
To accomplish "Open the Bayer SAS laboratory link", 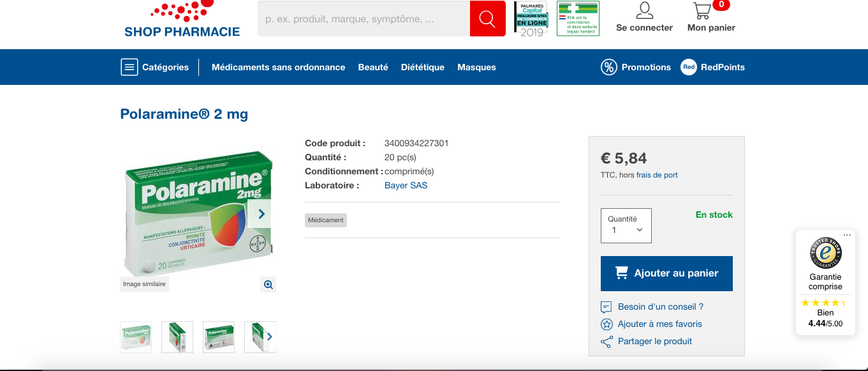I will [x=406, y=186].
